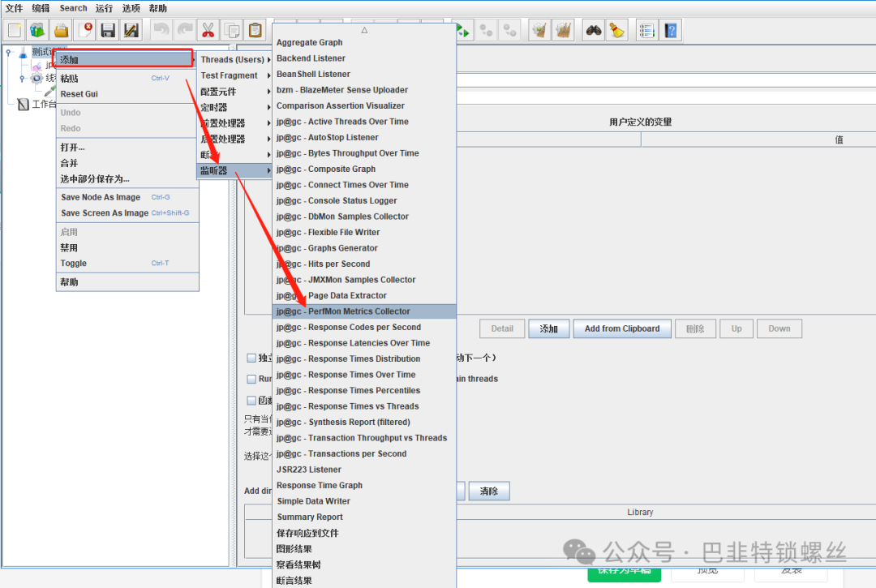This screenshot has width=876, height=588.
Task: Open the 运行 menu
Action: tap(104, 8)
